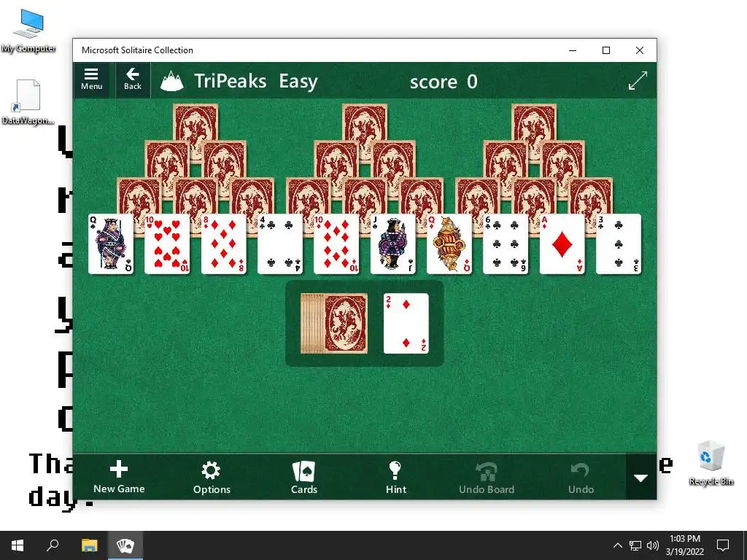747x560 pixels.
Task: Select the 8 of diamonds card
Action: pos(223,244)
